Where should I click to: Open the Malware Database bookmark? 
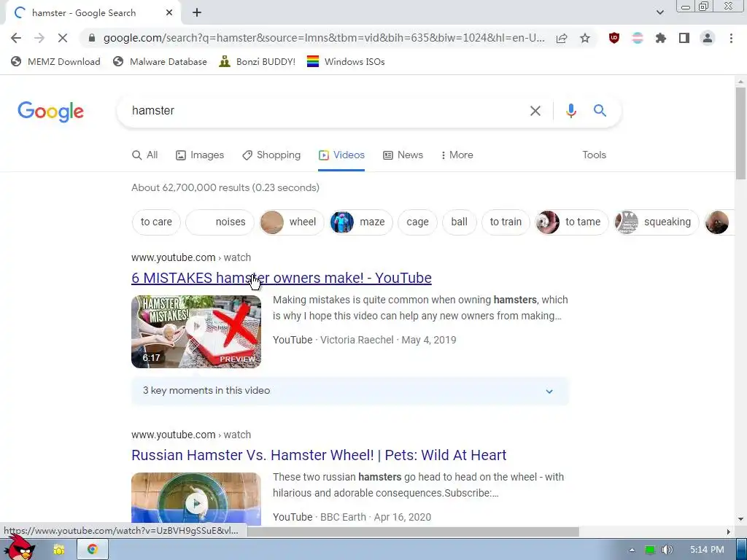click(x=160, y=61)
